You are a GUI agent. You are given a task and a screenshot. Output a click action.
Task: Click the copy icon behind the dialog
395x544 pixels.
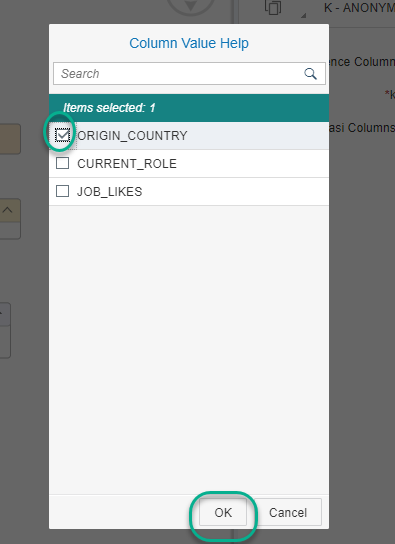(273, 7)
